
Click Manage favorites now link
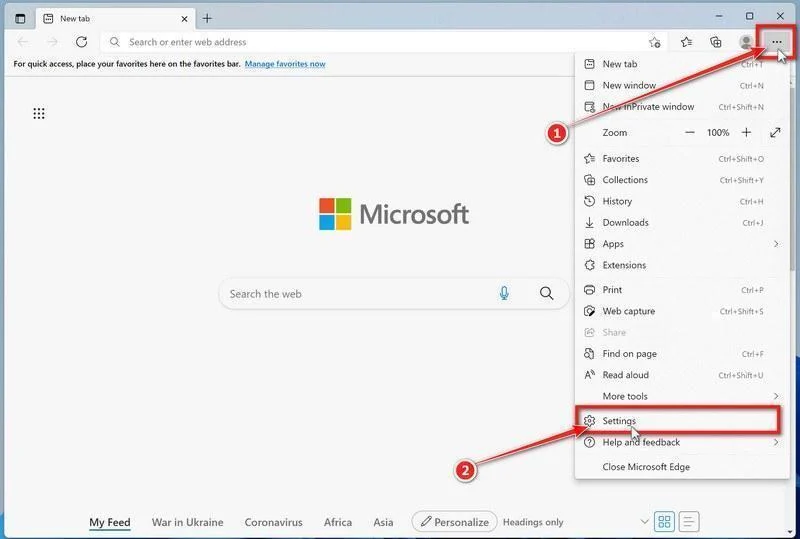tap(285, 64)
